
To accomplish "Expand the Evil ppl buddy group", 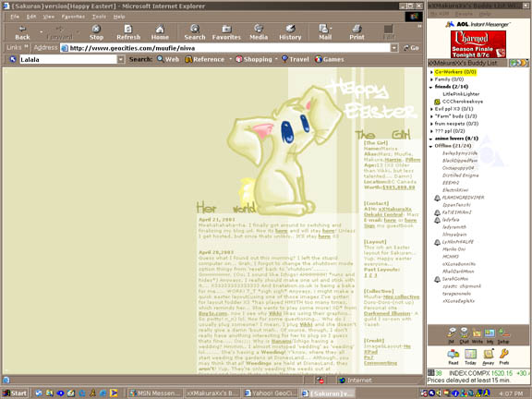I will coord(431,109).
